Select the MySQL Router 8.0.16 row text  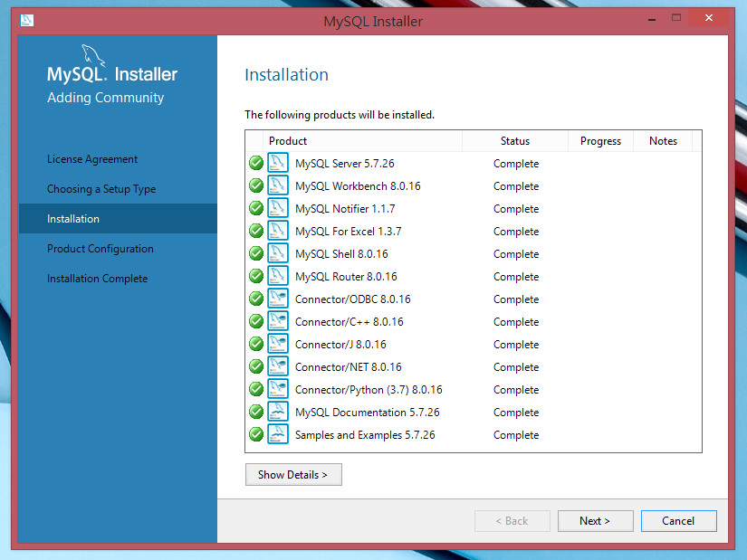346,277
